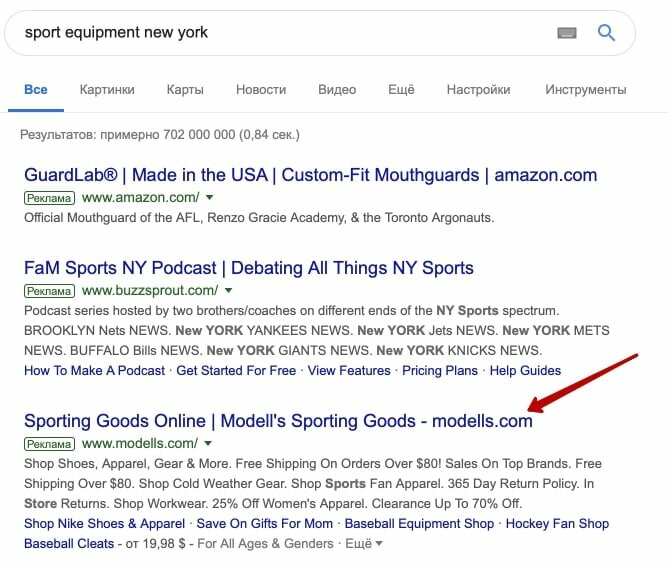Click inside the search query field
Viewport: 668px width, 569px height.
pos(280,32)
